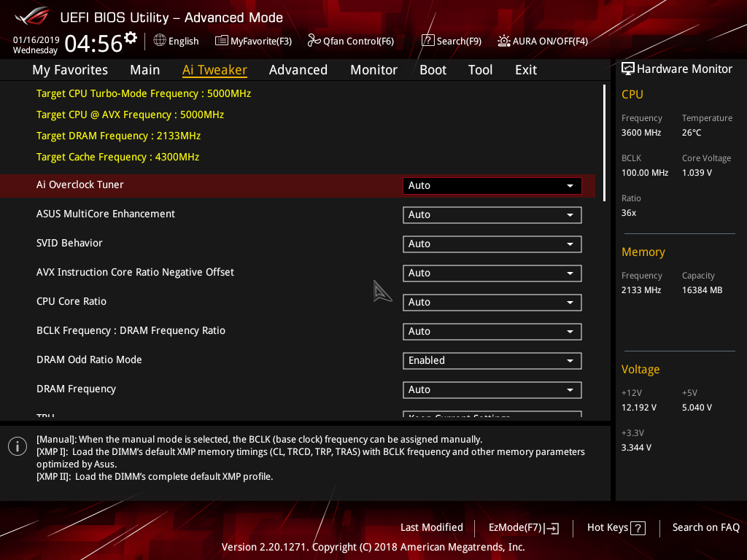Switch to the Advanced tab

298,69
